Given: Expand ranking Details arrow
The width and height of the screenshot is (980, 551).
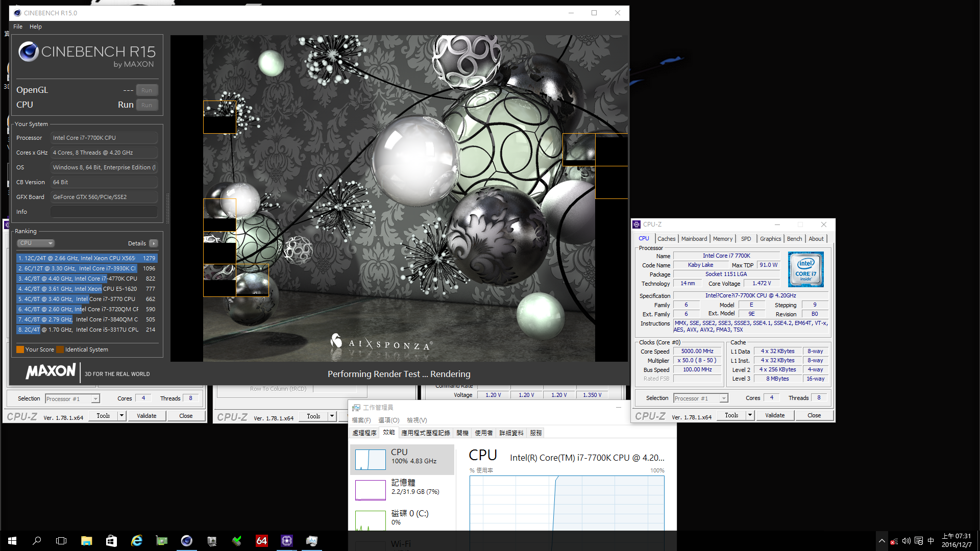Looking at the screenshot, I should click(153, 243).
